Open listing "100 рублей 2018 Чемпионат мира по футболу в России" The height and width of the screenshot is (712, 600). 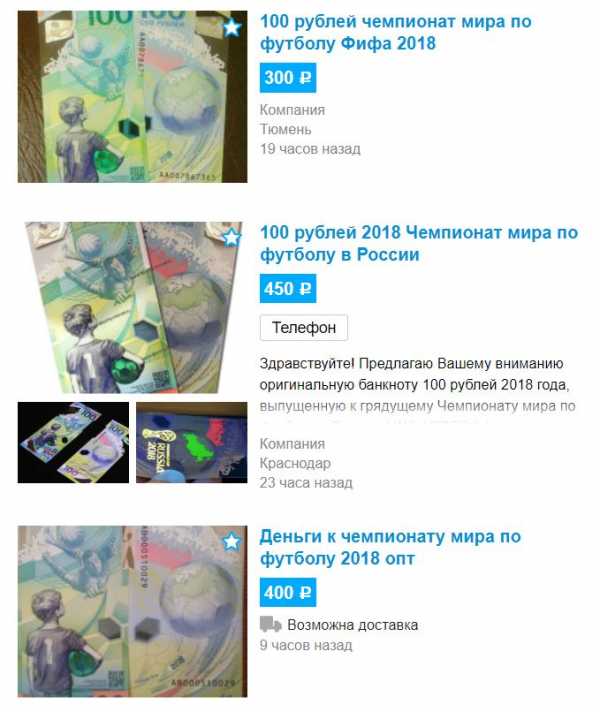[x=419, y=243]
